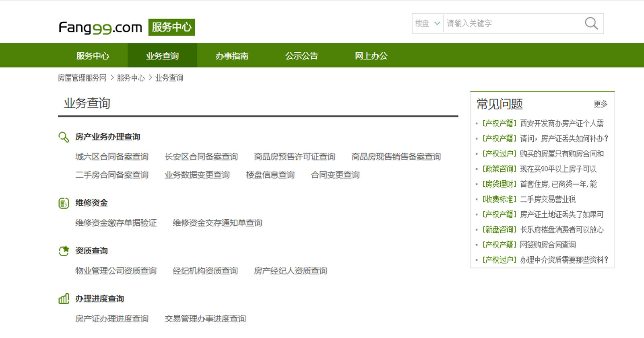Open the 公示公告 navigation tab
This screenshot has height=338, width=644.
pyautogui.click(x=301, y=56)
